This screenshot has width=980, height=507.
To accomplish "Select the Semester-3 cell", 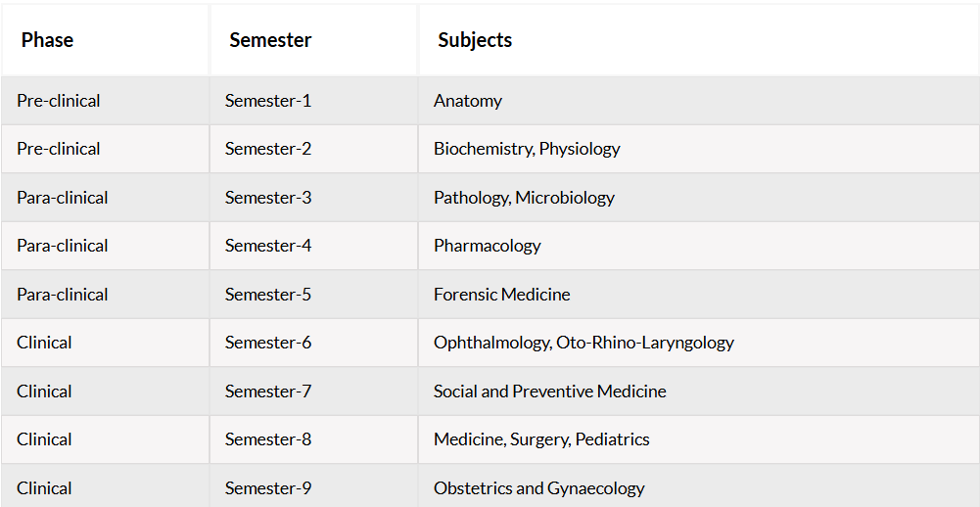I will [313, 198].
